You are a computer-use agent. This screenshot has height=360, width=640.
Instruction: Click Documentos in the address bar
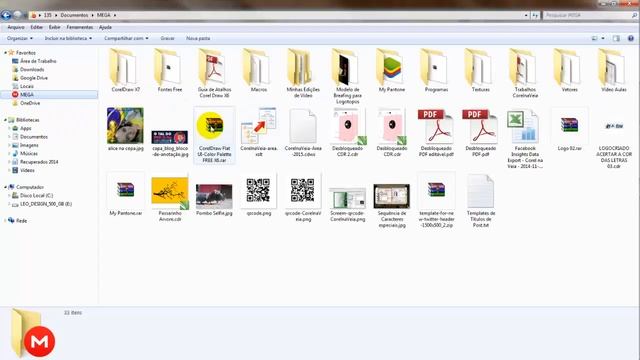pyautogui.click(x=74, y=15)
